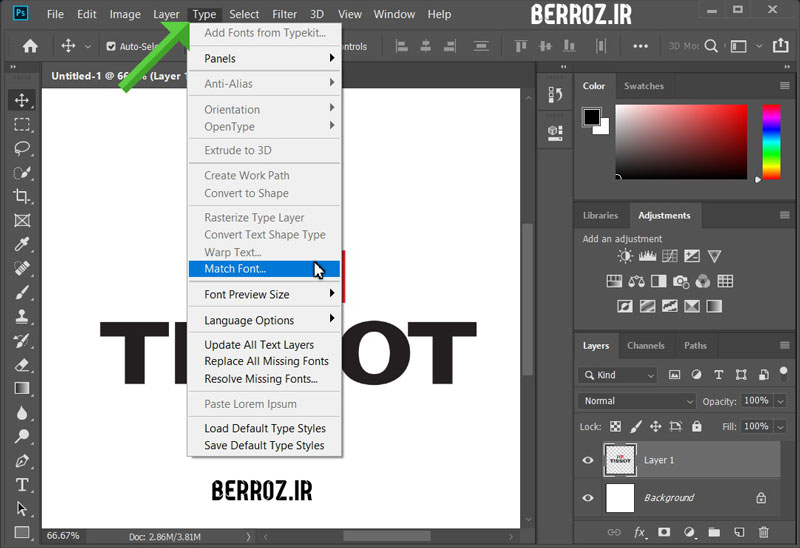Image resolution: width=800 pixels, height=548 pixels.
Task: Toggle lock image pixels brush
Action: tap(636, 426)
